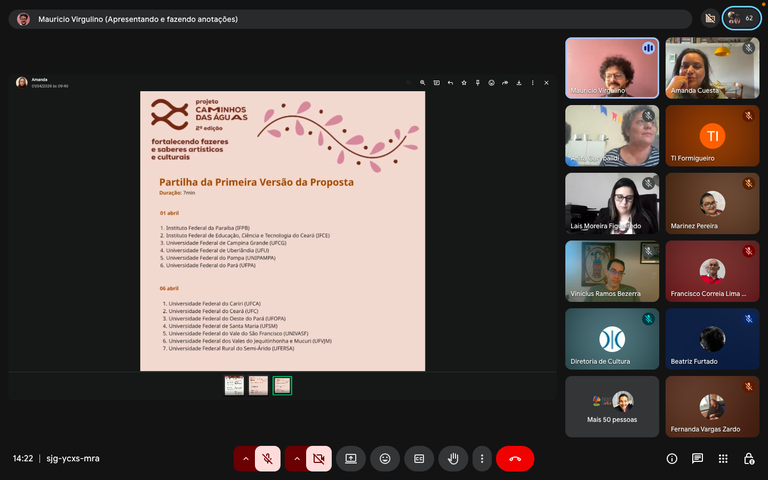Toggle closed captions button
Viewport: 768px width, 480px height.
[x=419, y=459]
